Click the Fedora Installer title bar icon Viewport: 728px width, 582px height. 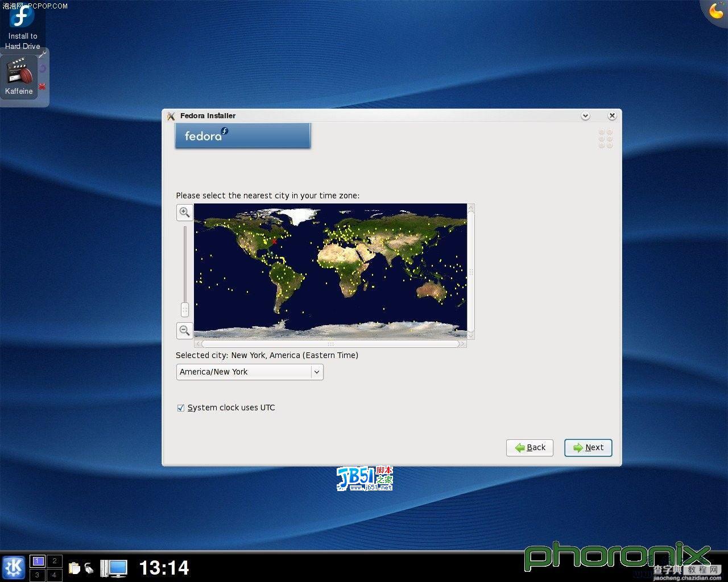click(x=171, y=116)
